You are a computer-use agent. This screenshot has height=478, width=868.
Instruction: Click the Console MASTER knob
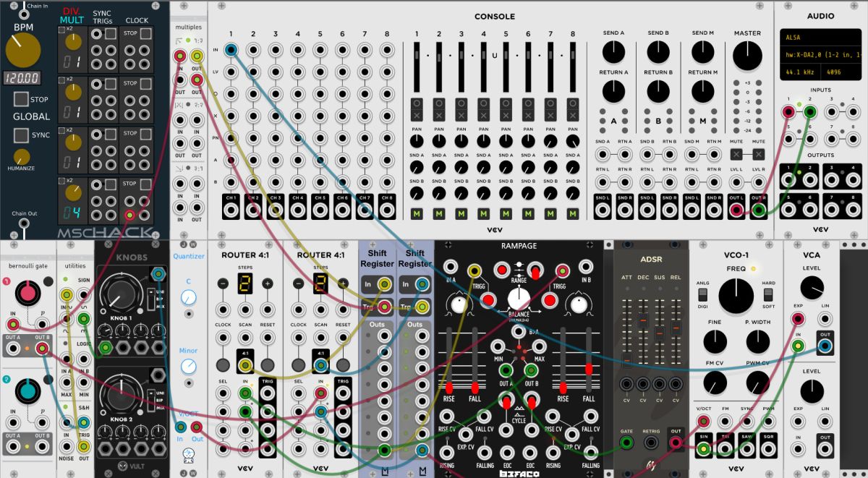click(747, 56)
